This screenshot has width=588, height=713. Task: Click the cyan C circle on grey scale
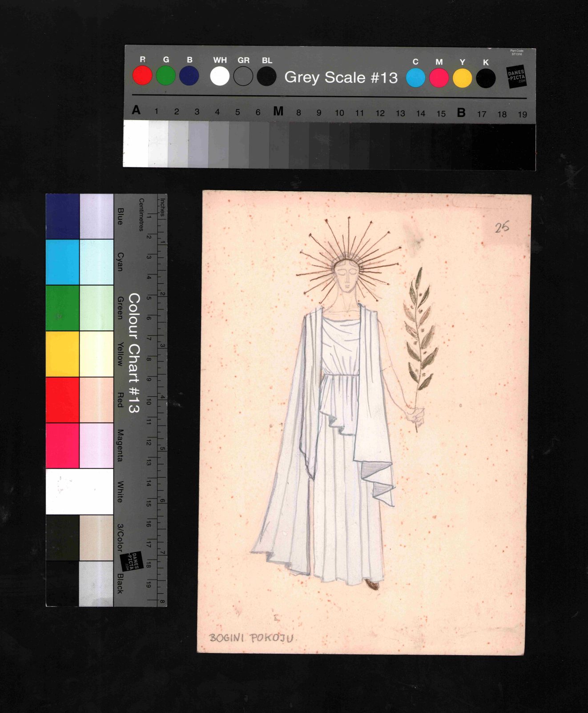[x=415, y=78]
